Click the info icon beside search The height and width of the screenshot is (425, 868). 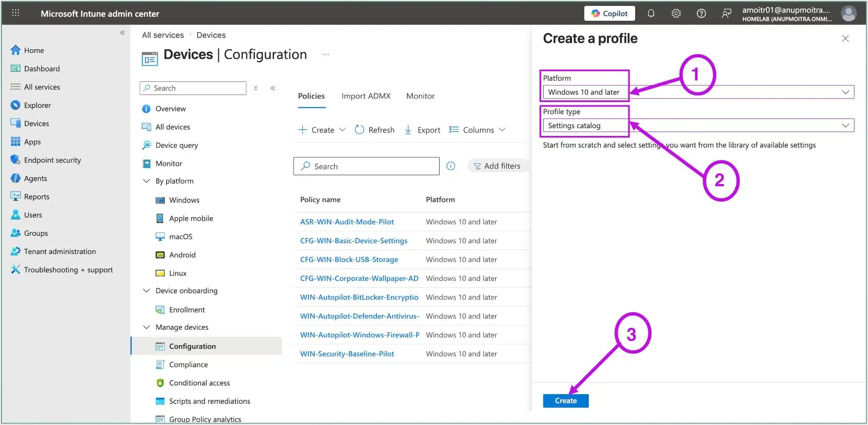[451, 166]
